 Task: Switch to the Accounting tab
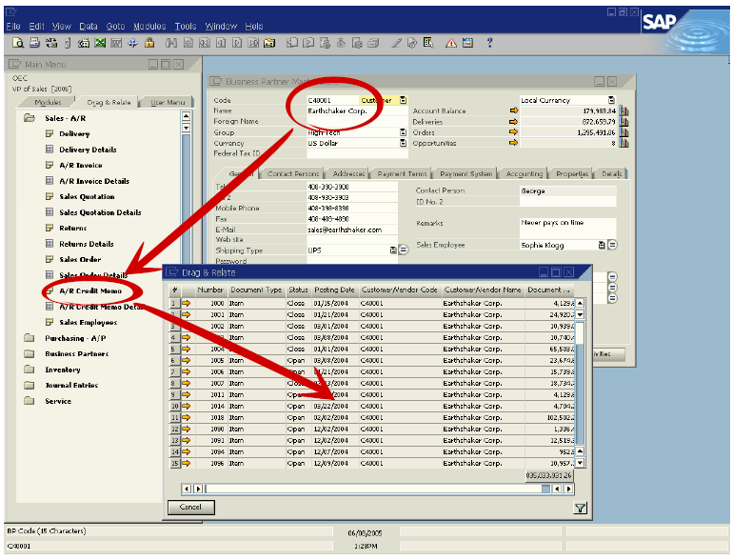(524, 173)
